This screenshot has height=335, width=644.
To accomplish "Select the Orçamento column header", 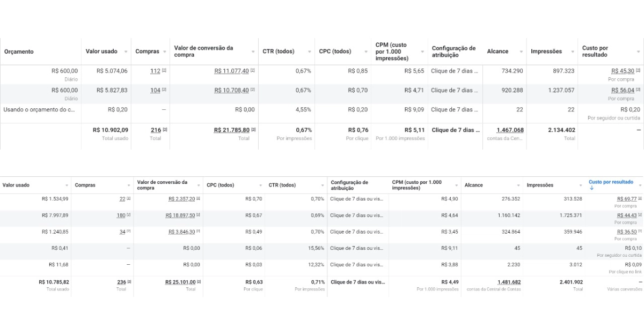I will pyautogui.click(x=19, y=51).
